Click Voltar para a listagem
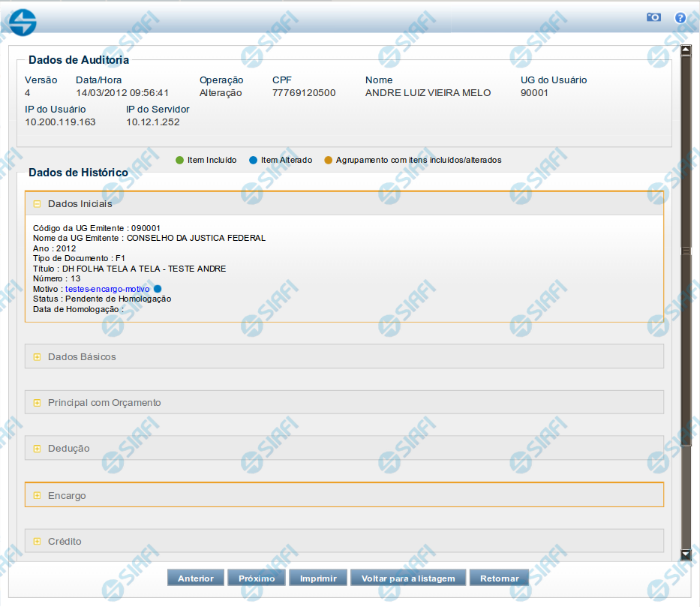Screen dimensions: 700x607 (x=408, y=578)
